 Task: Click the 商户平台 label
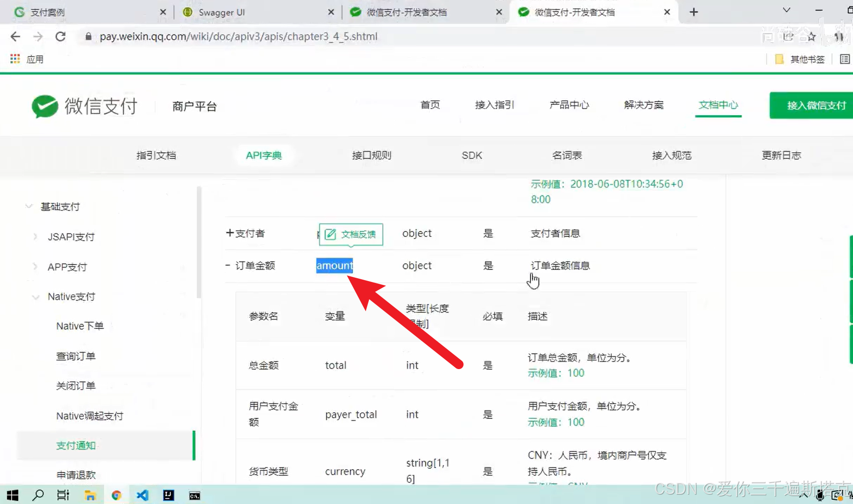[x=195, y=107]
